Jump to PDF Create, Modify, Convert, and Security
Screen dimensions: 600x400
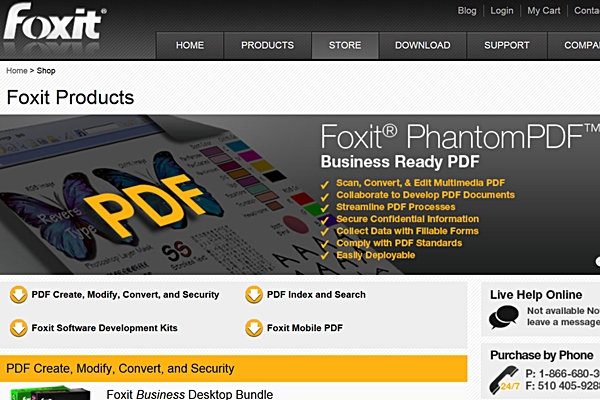pos(125,295)
